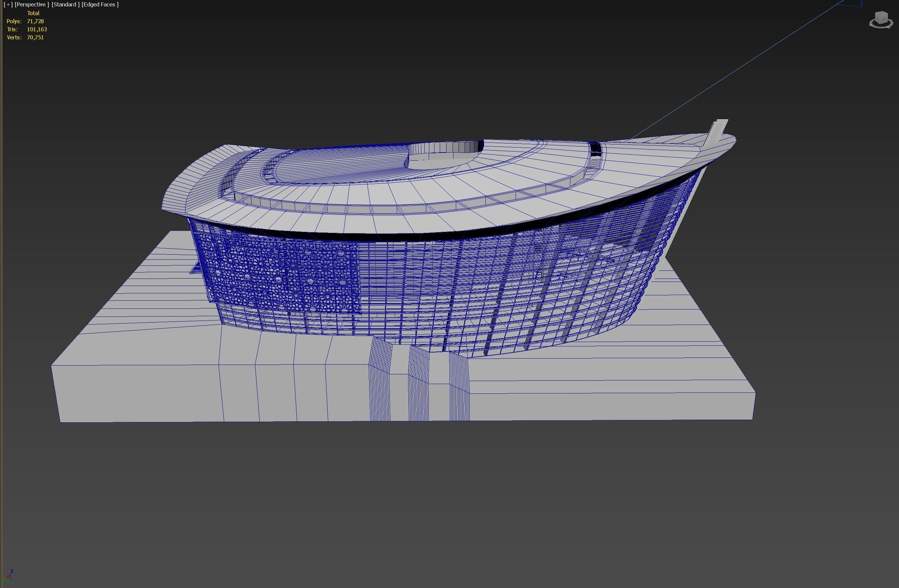The image size is (899, 588).
Task: Open the Edged Faces display menu
Action: pyautogui.click(x=100, y=4)
